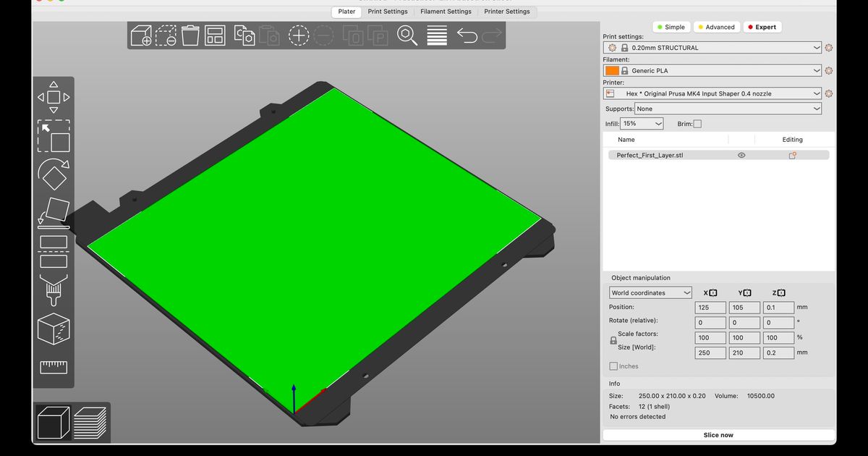Select Expert mode
This screenshot has width=868, height=456.
(x=761, y=27)
